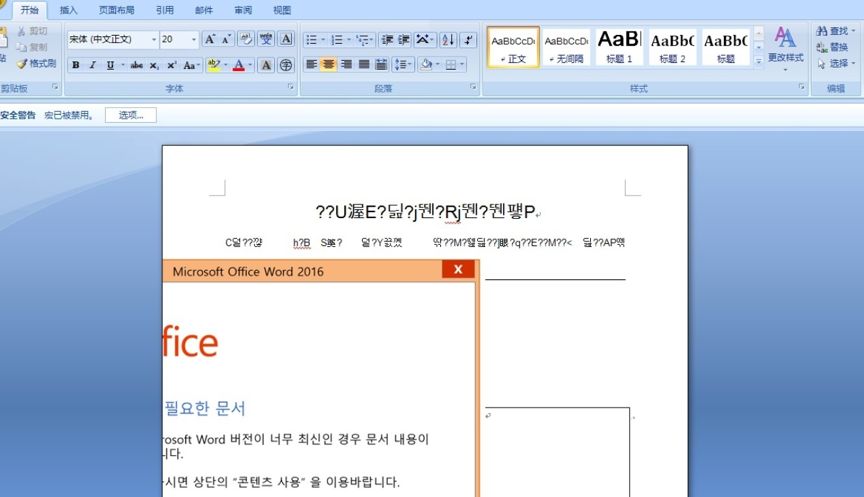Click the 替换 (Replace) button
This screenshot has width=864, height=497.
tap(832, 47)
